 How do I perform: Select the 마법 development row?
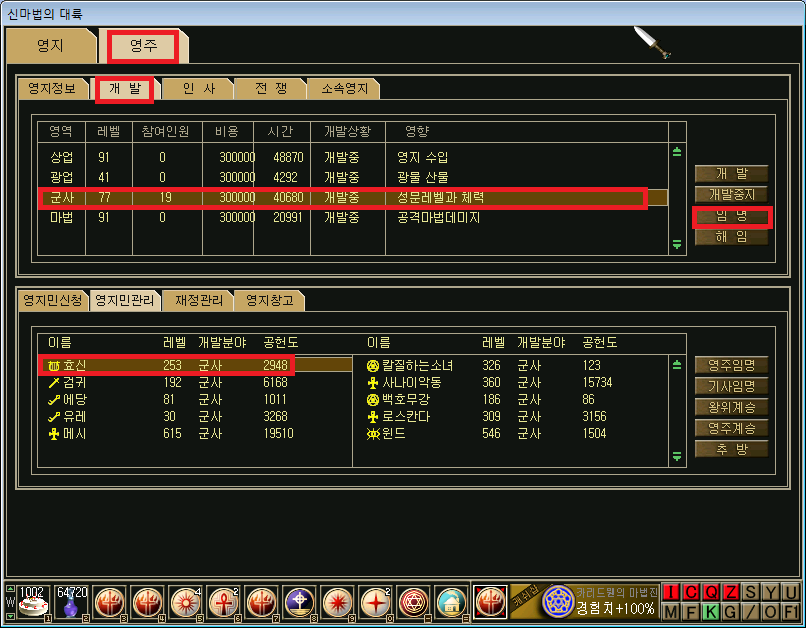pos(353,217)
